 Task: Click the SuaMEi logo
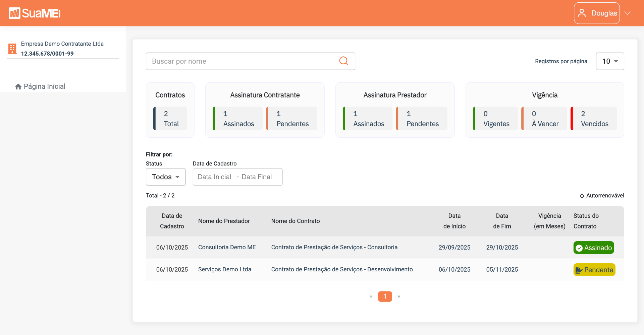click(35, 13)
